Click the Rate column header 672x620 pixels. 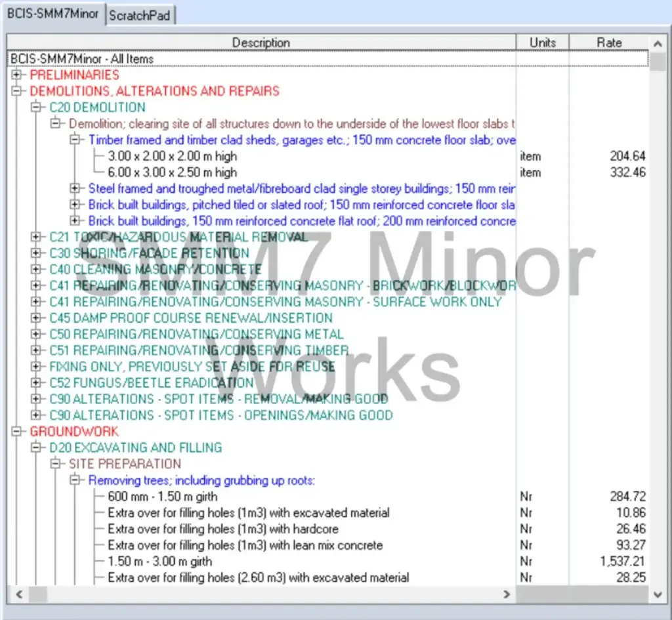(x=609, y=43)
